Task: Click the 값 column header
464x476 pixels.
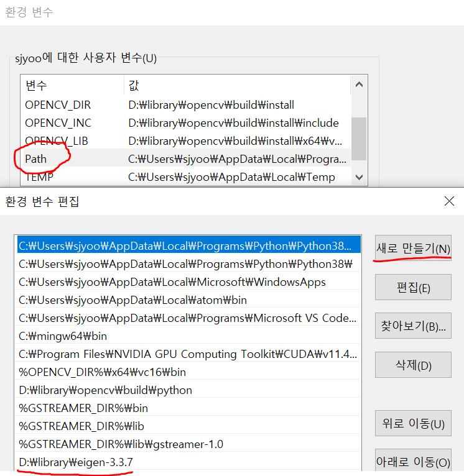Action: 238,85
